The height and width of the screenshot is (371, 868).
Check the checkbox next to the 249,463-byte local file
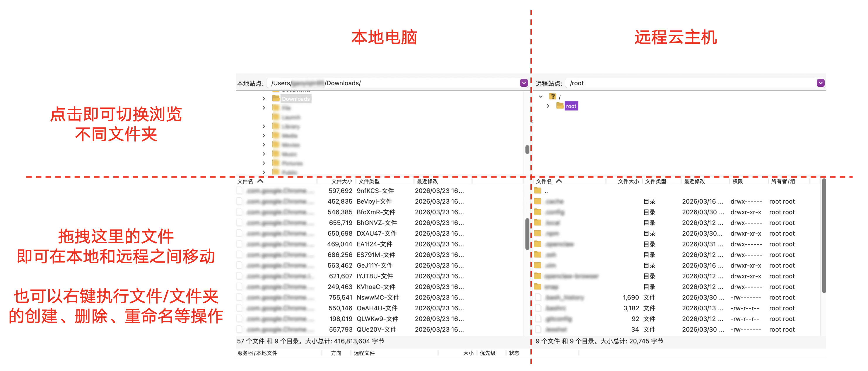pos(239,287)
